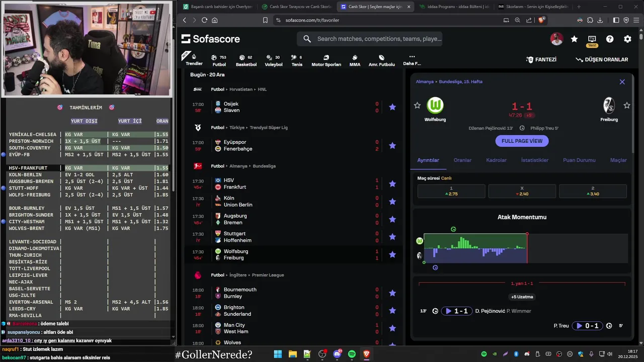Open the Brave hamburger menu
This screenshot has height=362, width=644.
point(636,20)
